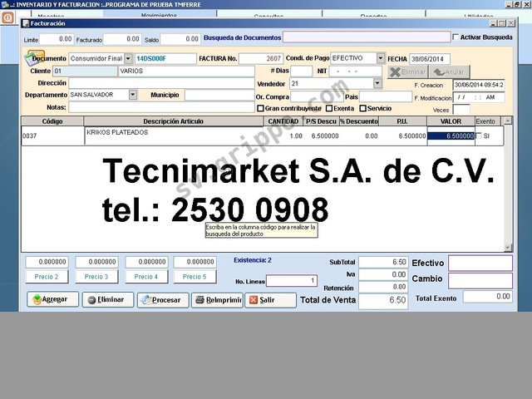Click the Total Exento field
532x399 pixels.
pos(488,297)
